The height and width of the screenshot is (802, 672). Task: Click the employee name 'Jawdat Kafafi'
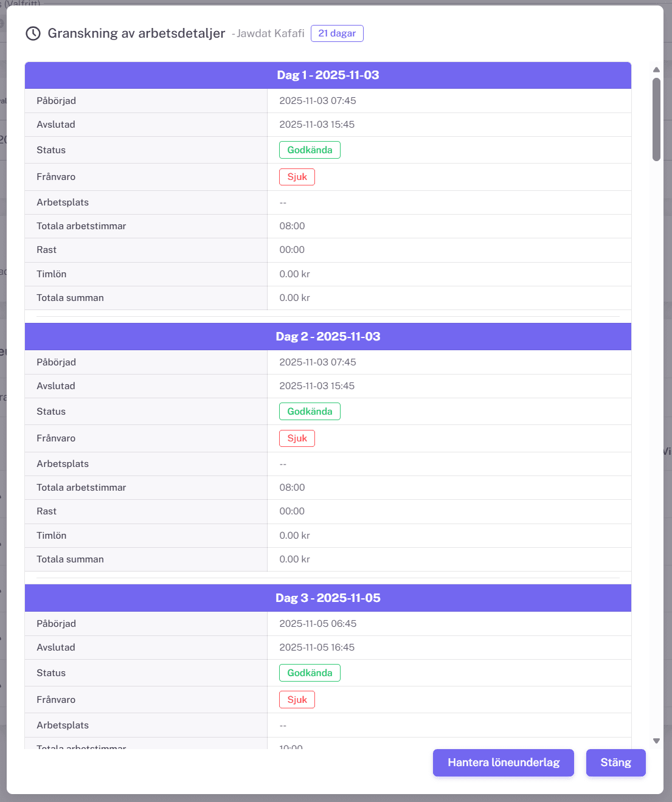point(271,33)
